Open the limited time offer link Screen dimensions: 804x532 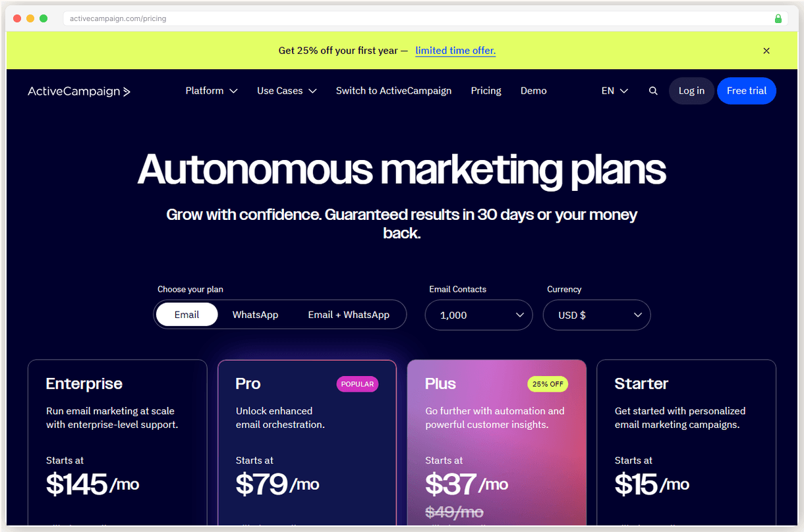point(455,50)
